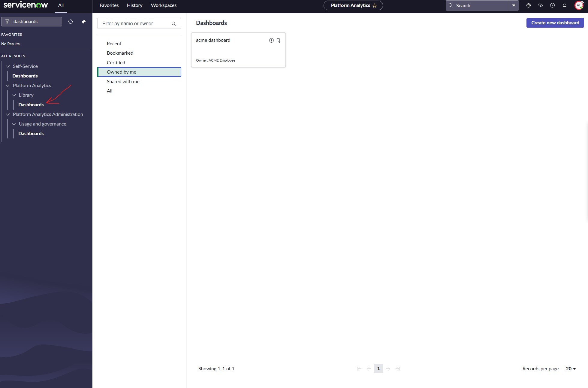Open the notifications bell icon

pyautogui.click(x=564, y=5)
